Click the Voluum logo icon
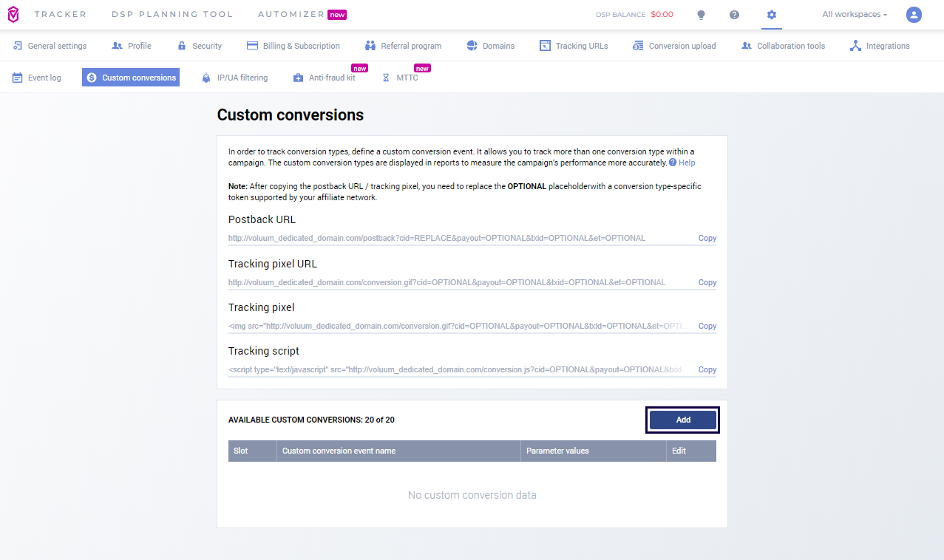 (13, 14)
